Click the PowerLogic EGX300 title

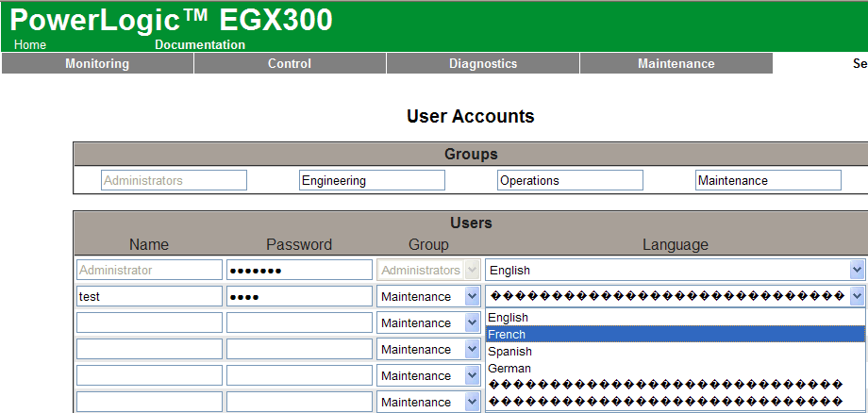pos(171,20)
